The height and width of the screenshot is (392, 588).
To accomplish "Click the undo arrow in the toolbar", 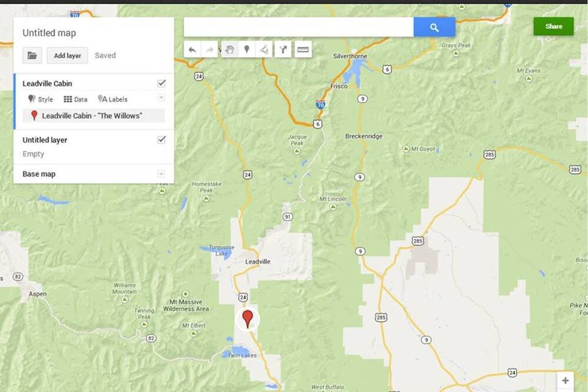I will click(192, 49).
